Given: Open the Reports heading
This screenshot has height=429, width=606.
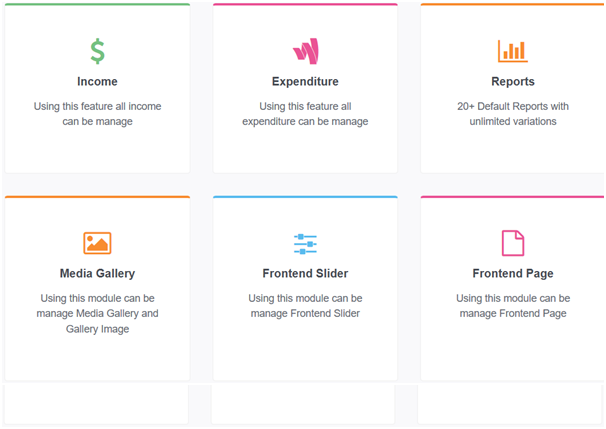Looking at the screenshot, I should pos(513,82).
